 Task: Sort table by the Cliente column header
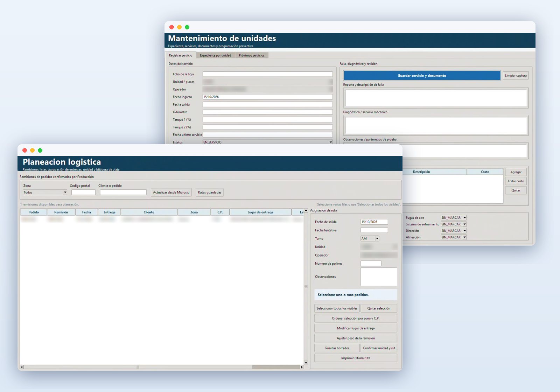(x=149, y=212)
